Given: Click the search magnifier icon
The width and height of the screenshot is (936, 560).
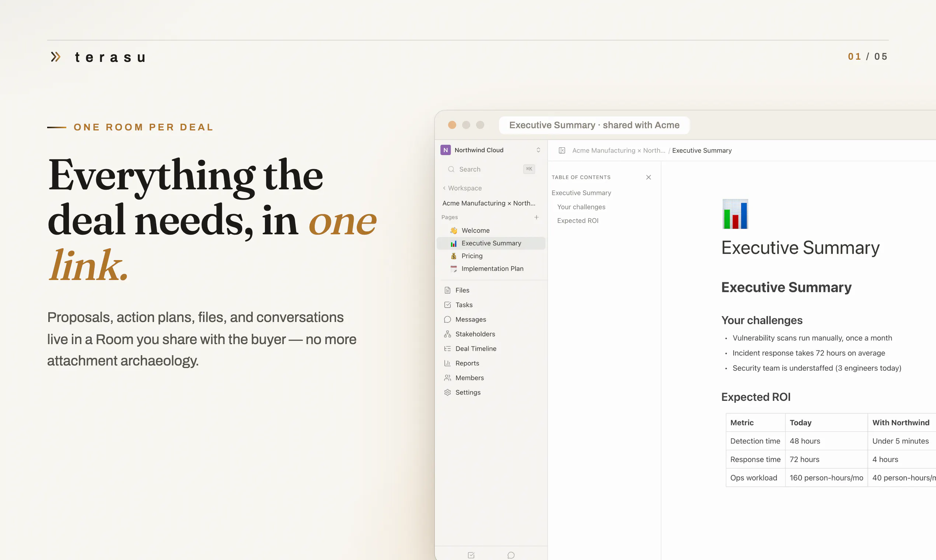Looking at the screenshot, I should click(x=451, y=169).
